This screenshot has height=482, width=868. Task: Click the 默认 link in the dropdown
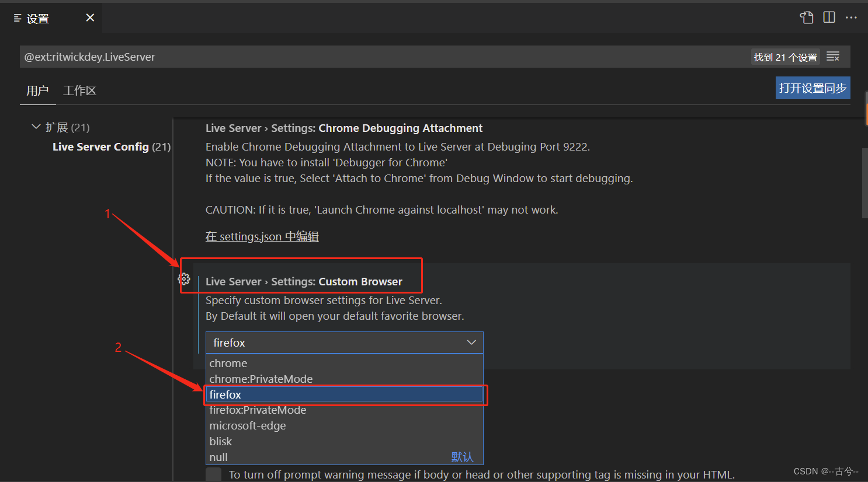462,457
